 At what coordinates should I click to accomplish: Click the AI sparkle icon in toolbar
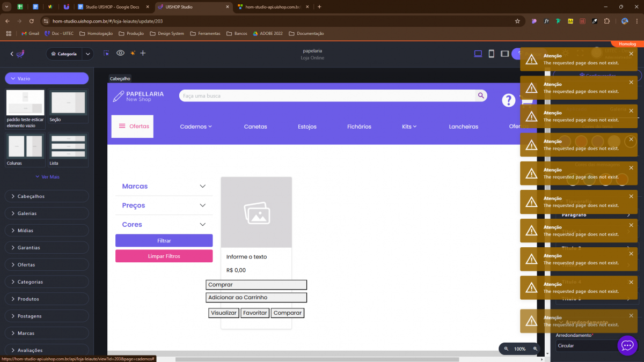pos(132,53)
